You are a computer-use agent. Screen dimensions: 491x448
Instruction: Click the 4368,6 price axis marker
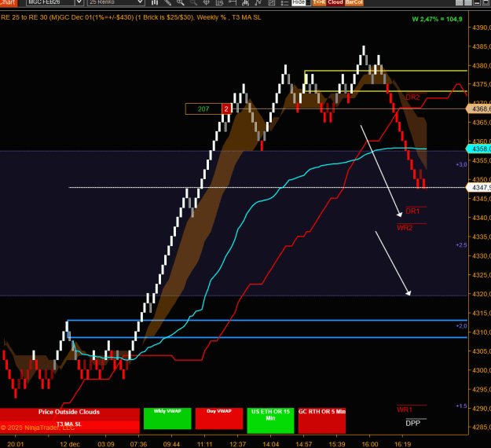tap(478, 108)
